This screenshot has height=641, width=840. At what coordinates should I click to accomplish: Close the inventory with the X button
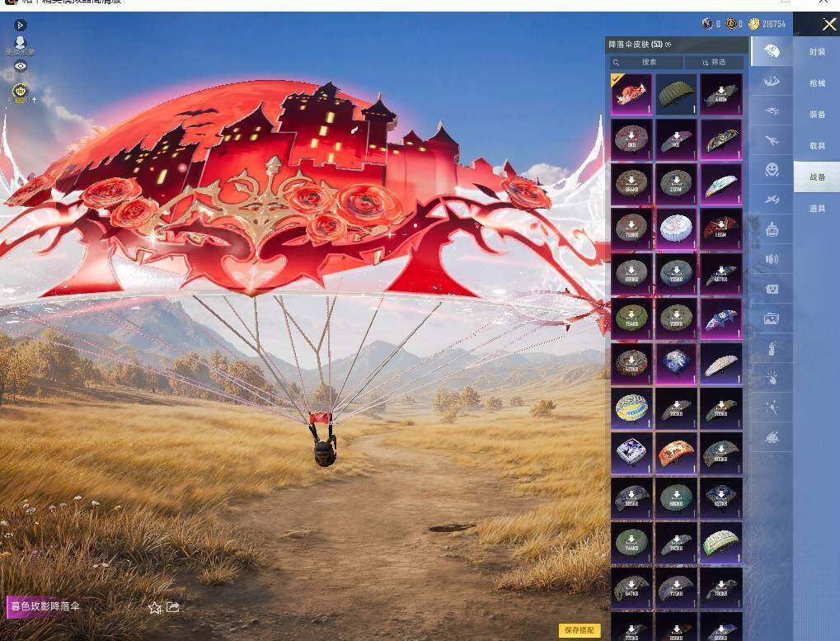(x=829, y=24)
